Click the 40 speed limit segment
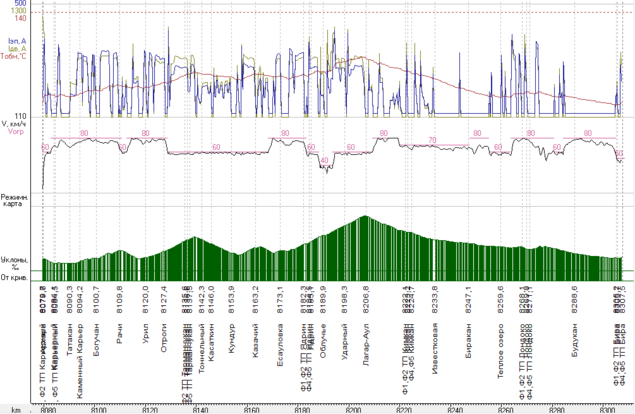 point(324,159)
